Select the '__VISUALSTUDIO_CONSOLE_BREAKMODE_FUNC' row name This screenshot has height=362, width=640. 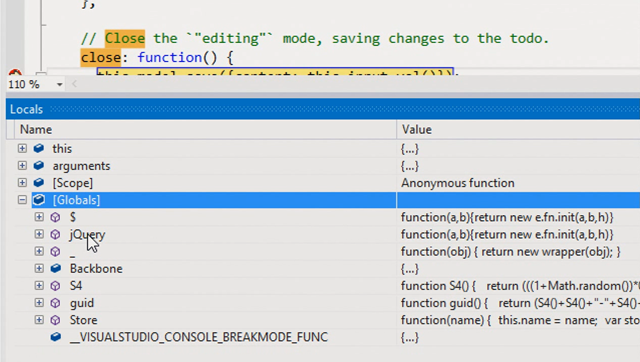click(199, 337)
